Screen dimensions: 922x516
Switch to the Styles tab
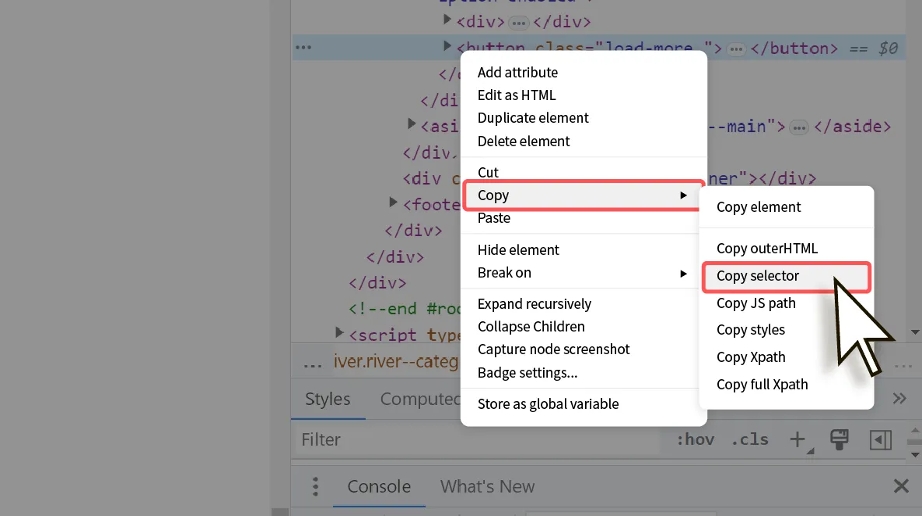point(327,399)
